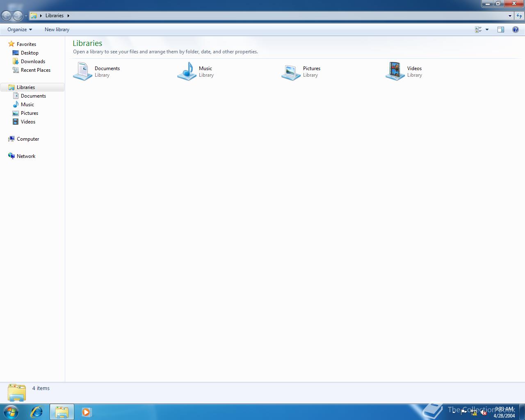Select Desktop under Favorites
This screenshot has width=525, height=420.
click(x=30, y=53)
